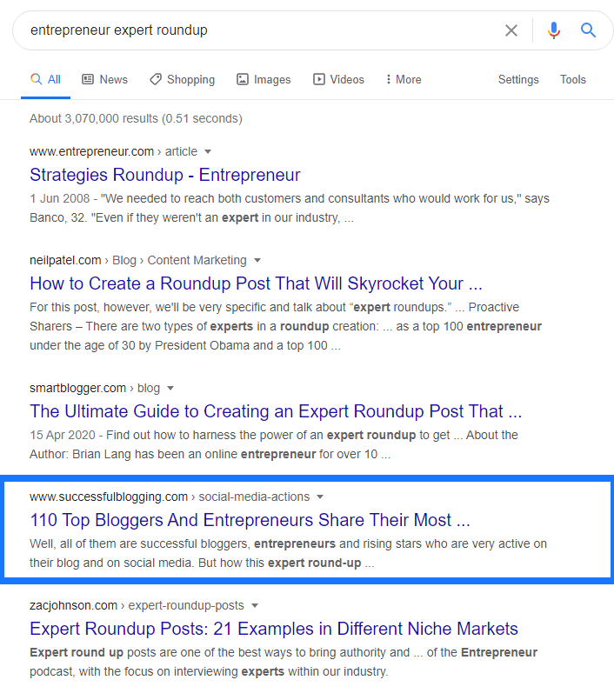
Task: Open How to Create a Roundup Post result
Action: [256, 283]
